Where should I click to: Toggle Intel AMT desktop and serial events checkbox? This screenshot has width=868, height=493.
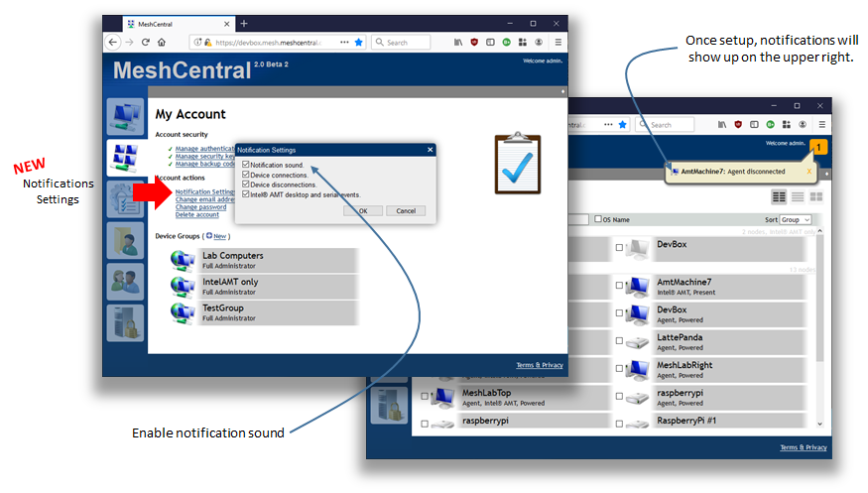point(246,194)
